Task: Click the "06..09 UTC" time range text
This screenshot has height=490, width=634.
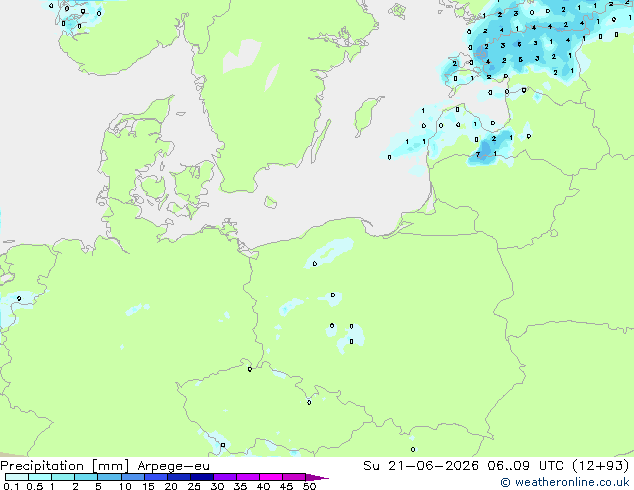Action: [525, 466]
